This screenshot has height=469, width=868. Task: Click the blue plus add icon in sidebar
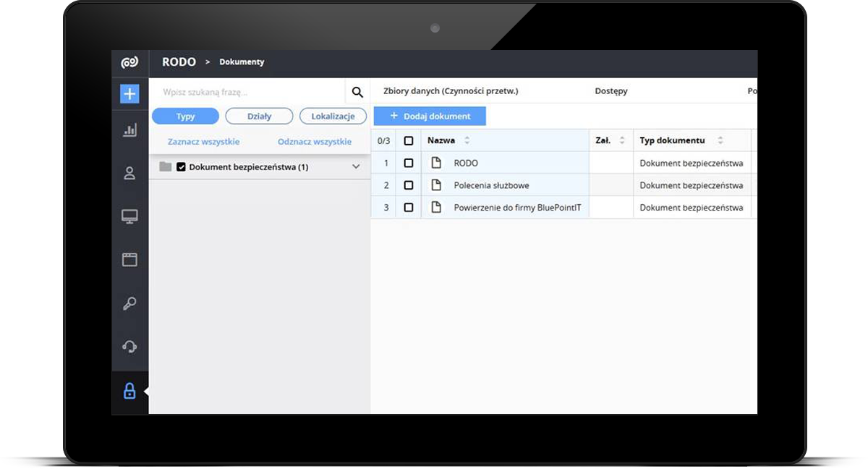tap(129, 93)
